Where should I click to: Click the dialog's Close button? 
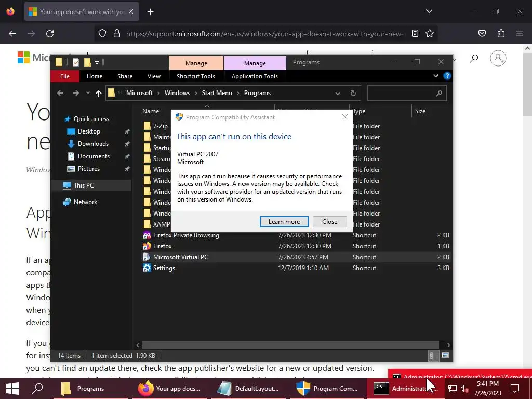point(329,221)
